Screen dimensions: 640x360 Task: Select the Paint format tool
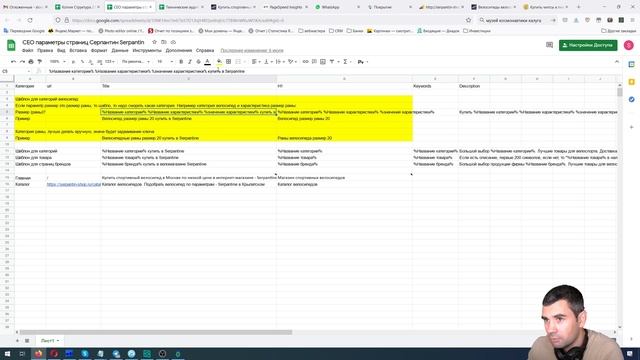[x=40, y=62]
